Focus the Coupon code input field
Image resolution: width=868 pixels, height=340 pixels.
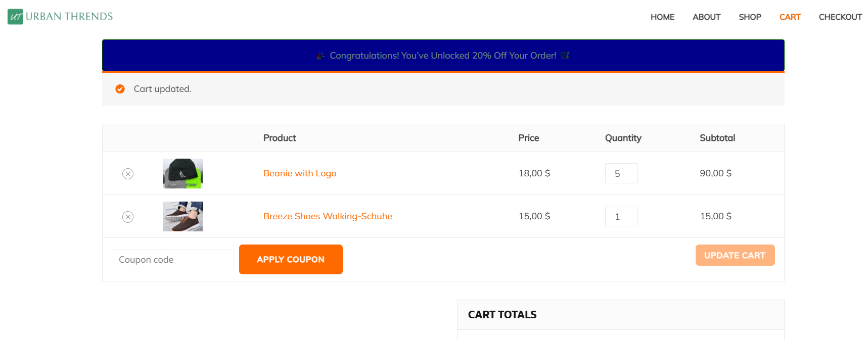173,259
